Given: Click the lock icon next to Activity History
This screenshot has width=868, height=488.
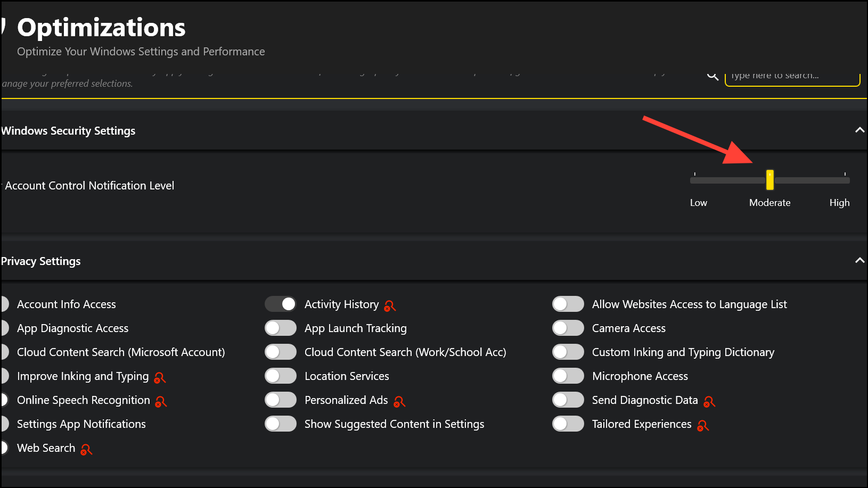Looking at the screenshot, I should coord(389,305).
